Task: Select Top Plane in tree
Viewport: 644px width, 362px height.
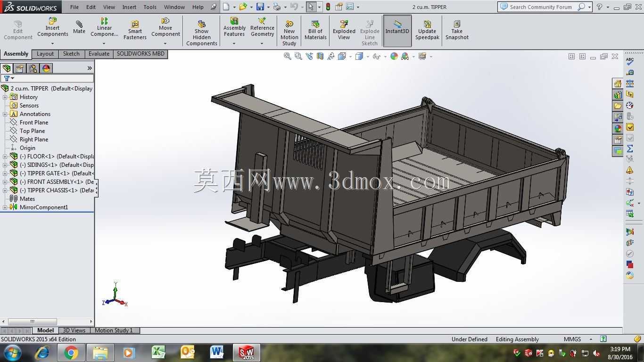Action: [32, 131]
